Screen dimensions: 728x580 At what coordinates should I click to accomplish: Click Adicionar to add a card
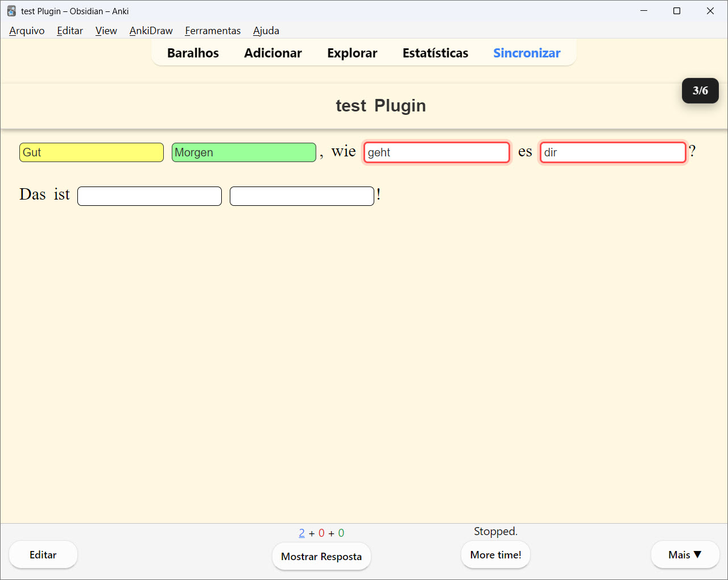[x=273, y=53]
